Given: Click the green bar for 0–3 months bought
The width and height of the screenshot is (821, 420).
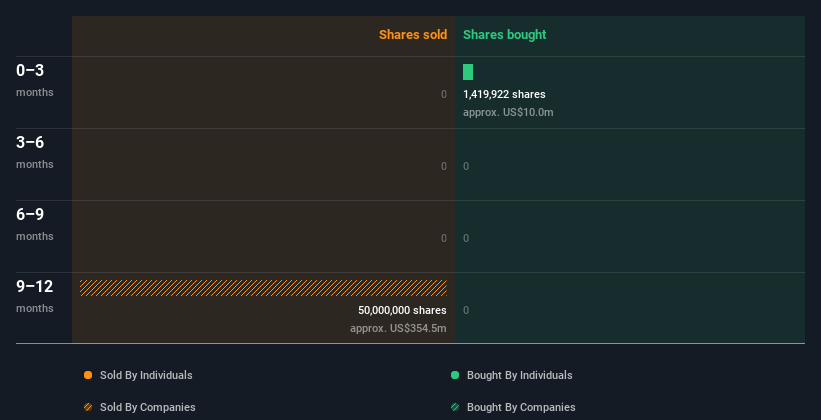Looking at the screenshot, I should coord(468,72).
